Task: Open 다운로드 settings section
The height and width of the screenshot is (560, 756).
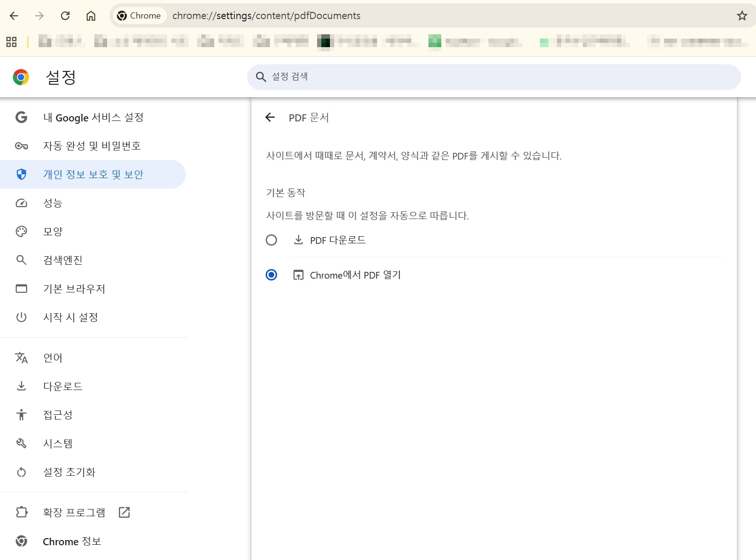Action: coord(93,386)
